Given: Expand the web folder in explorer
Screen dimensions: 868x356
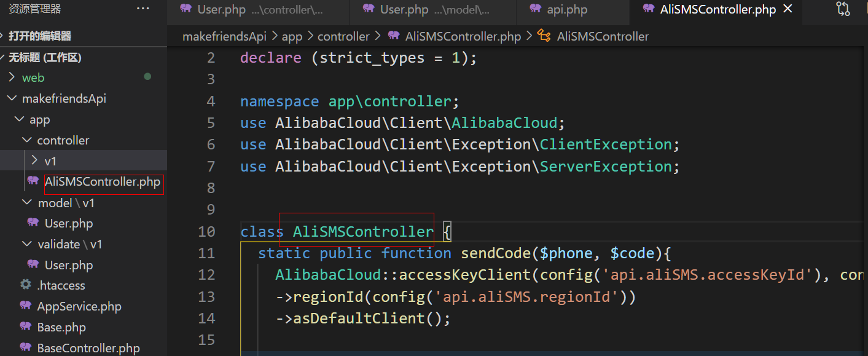Looking at the screenshot, I should tap(33, 77).
